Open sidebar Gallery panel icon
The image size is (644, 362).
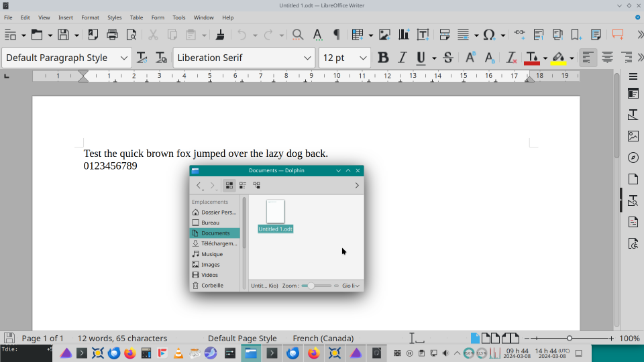(633, 136)
